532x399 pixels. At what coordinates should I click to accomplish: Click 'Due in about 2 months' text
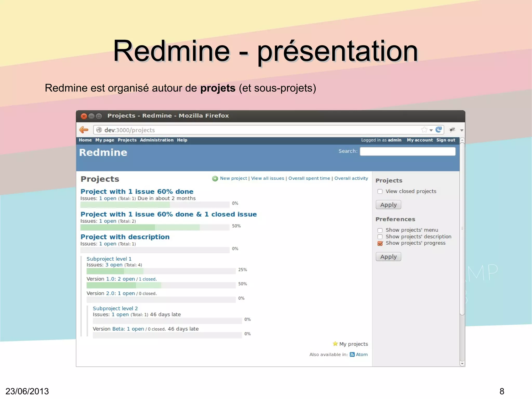tap(167, 198)
